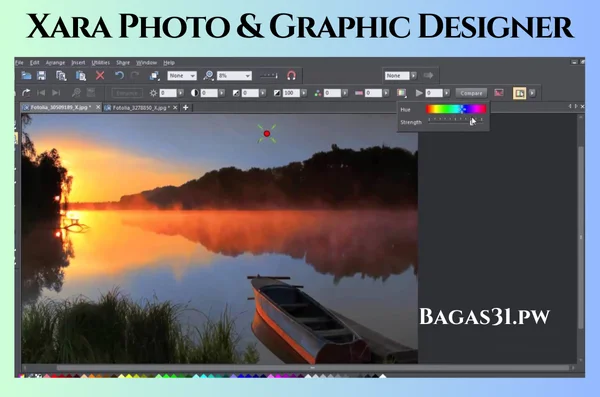600x397 pixels.
Task: Open the rainbow Hue colorize icon
Action: pos(401,93)
